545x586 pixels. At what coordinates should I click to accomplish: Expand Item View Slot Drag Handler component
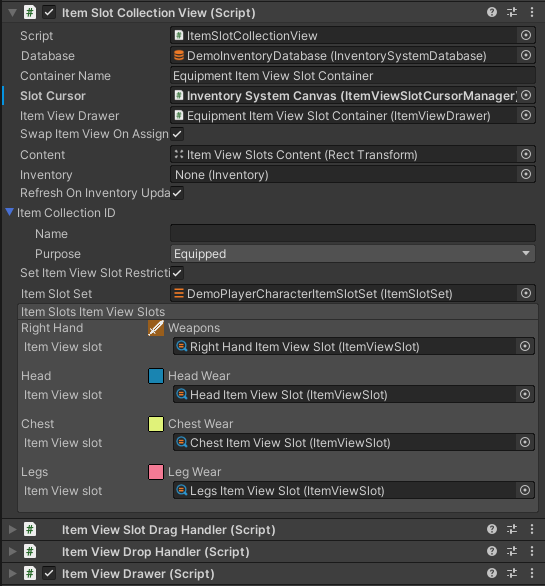tap(12, 530)
